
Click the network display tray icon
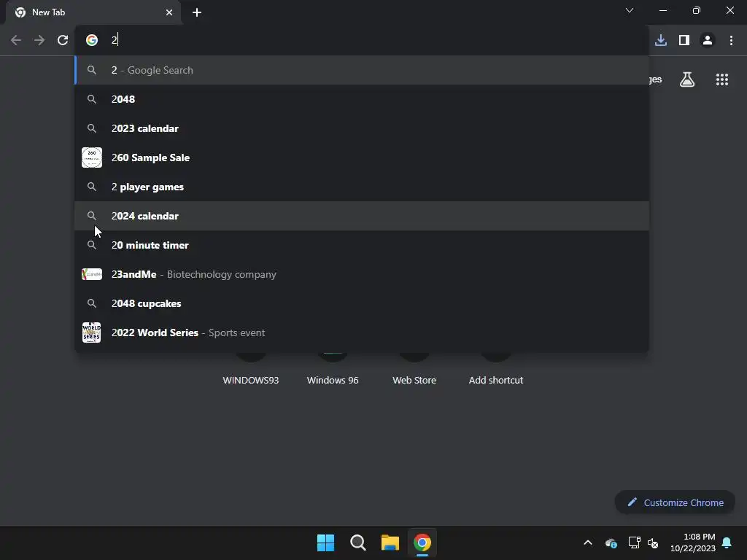click(x=634, y=542)
